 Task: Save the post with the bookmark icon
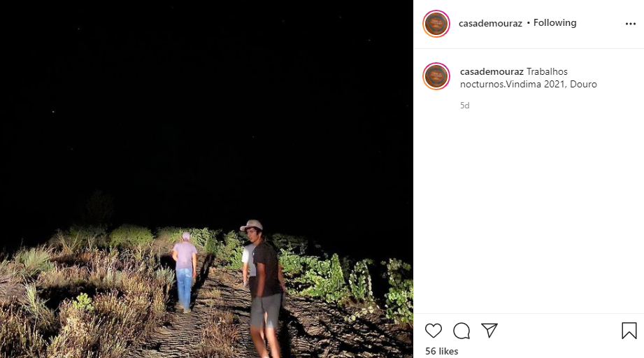coord(629,331)
